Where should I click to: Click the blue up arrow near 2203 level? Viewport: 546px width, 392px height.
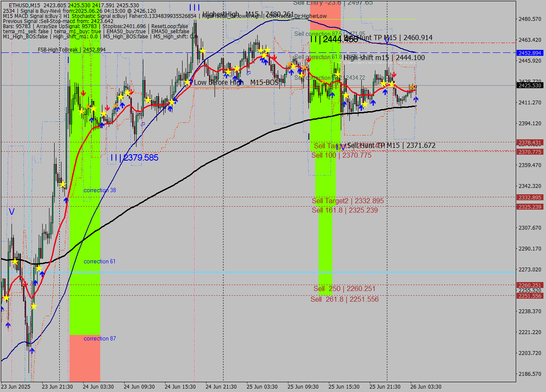click(32, 351)
